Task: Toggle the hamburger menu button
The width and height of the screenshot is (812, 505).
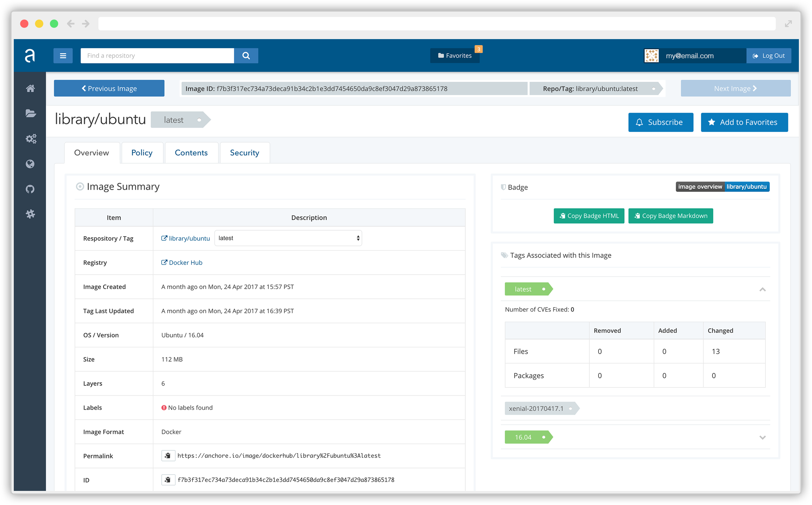Action: pyautogui.click(x=63, y=56)
